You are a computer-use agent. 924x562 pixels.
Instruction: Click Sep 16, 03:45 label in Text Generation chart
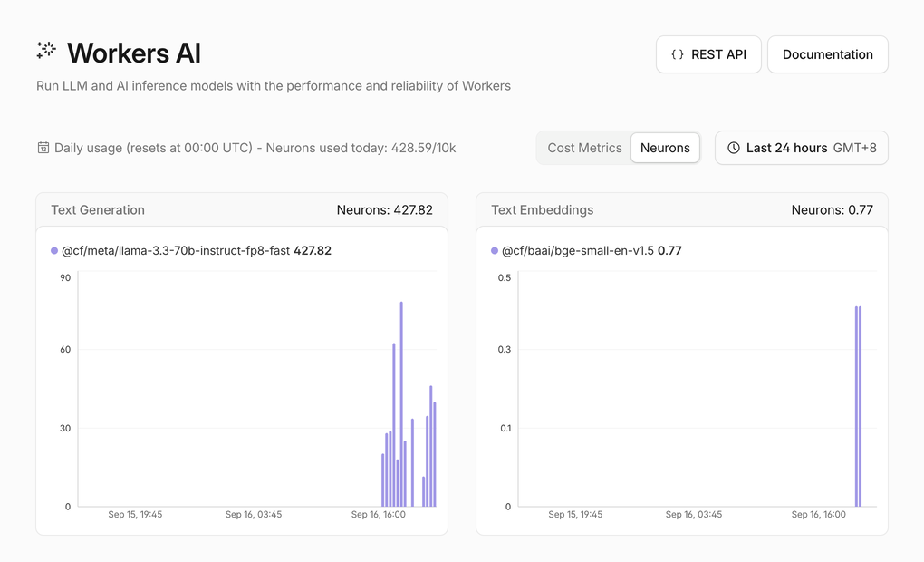tap(254, 514)
